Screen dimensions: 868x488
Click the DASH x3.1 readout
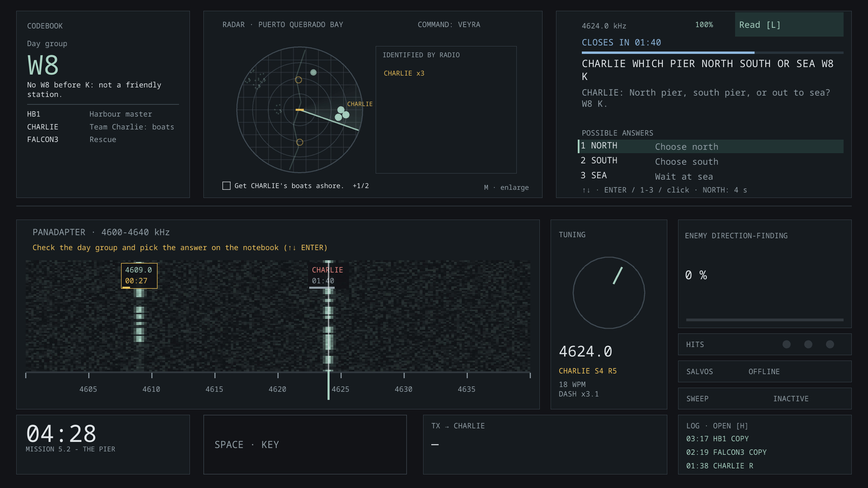pyautogui.click(x=579, y=394)
